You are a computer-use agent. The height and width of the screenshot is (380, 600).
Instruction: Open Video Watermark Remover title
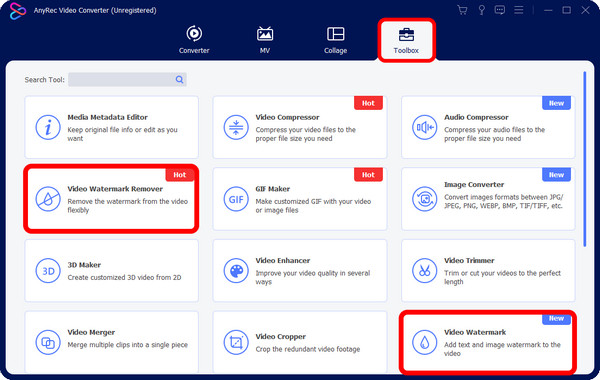point(115,189)
